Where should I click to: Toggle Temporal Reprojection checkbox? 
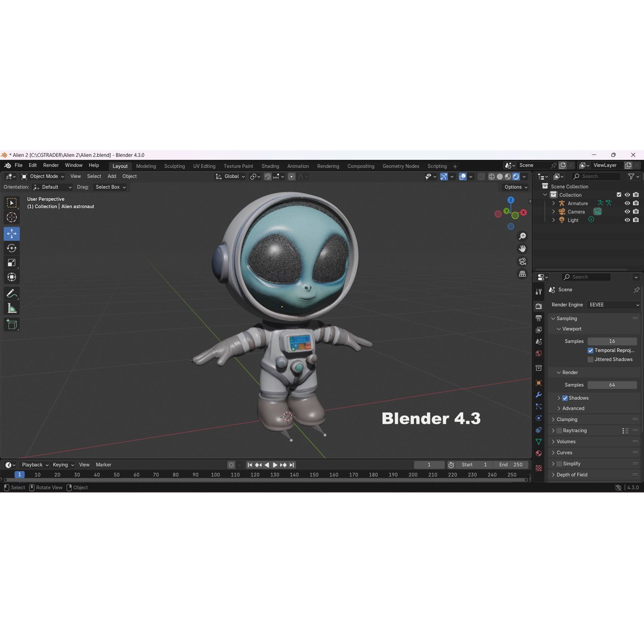[x=590, y=351]
